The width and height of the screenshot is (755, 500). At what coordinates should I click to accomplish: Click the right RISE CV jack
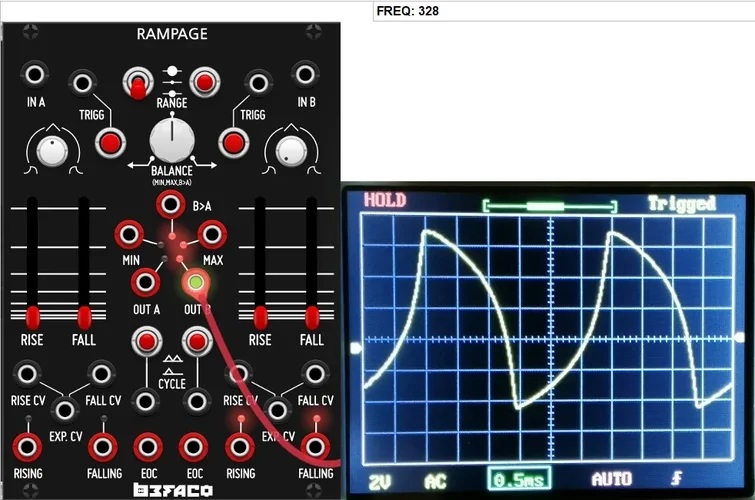[239, 374]
